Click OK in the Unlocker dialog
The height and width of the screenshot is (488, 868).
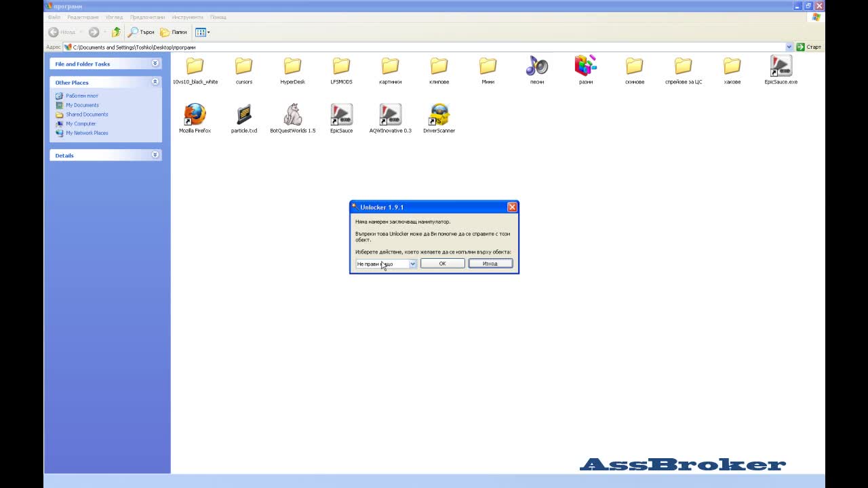442,264
